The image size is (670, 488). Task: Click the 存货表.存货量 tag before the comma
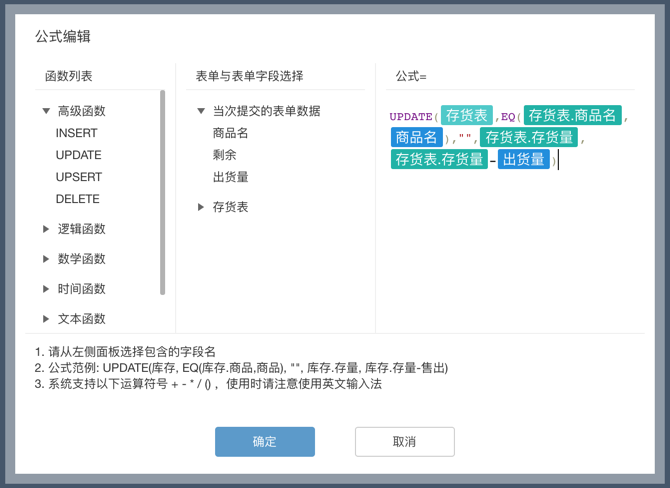tap(529, 137)
